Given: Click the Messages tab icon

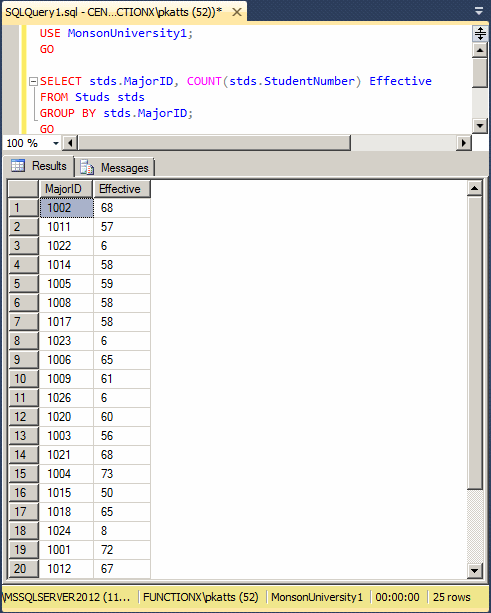Looking at the screenshot, I should 87,168.
